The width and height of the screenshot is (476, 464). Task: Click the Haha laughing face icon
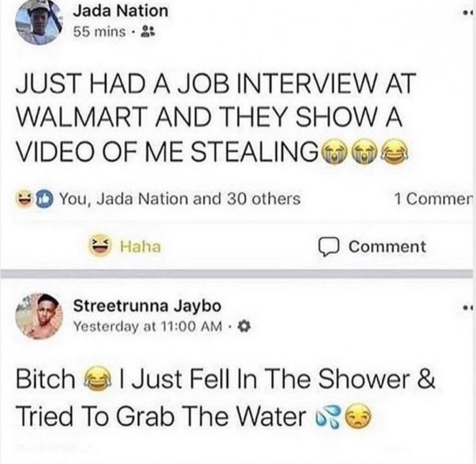(x=101, y=246)
